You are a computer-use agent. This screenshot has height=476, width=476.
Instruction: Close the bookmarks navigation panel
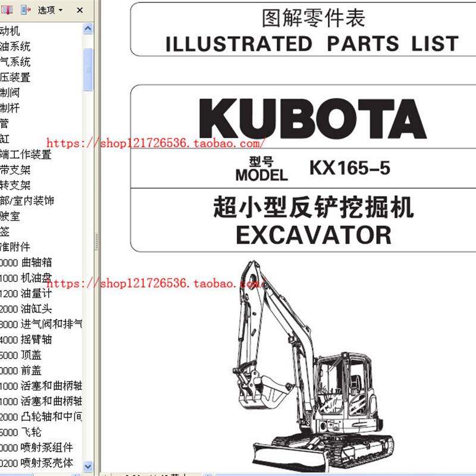(x=79, y=10)
